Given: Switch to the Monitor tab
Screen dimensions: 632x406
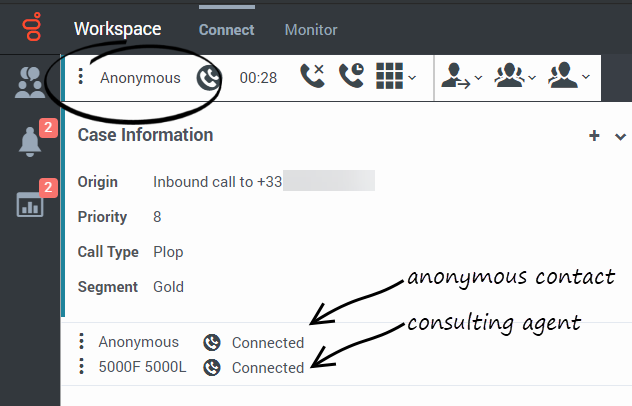Looking at the screenshot, I should 311,30.
